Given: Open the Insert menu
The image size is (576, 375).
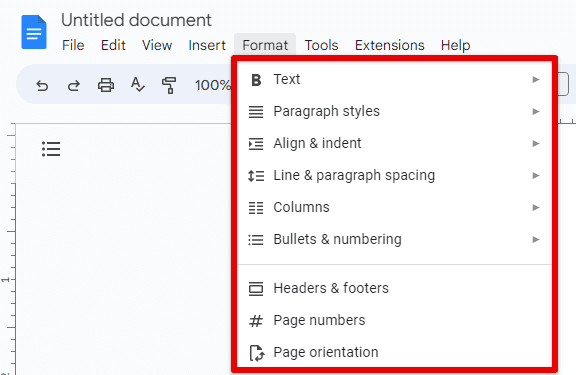Looking at the screenshot, I should coord(207,45).
